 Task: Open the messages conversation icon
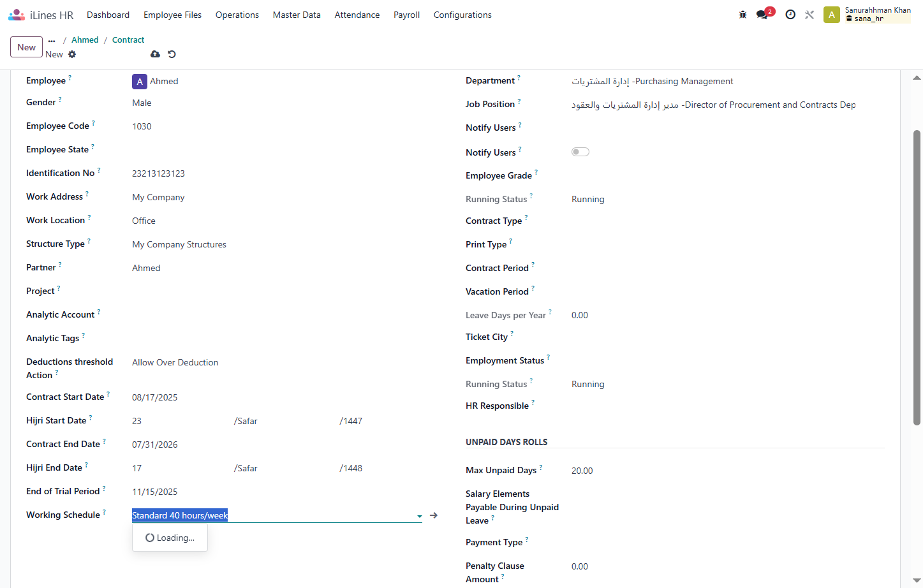tap(762, 15)
